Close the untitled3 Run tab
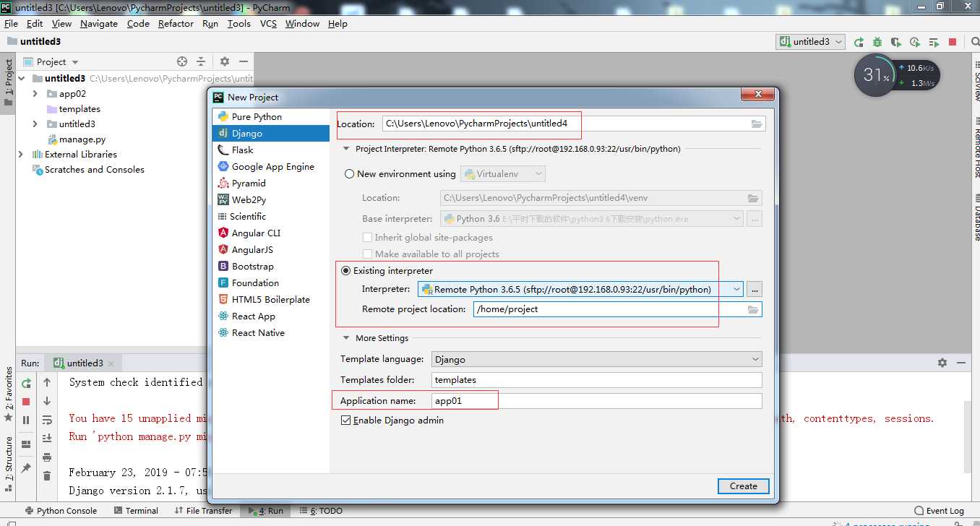 111,363
